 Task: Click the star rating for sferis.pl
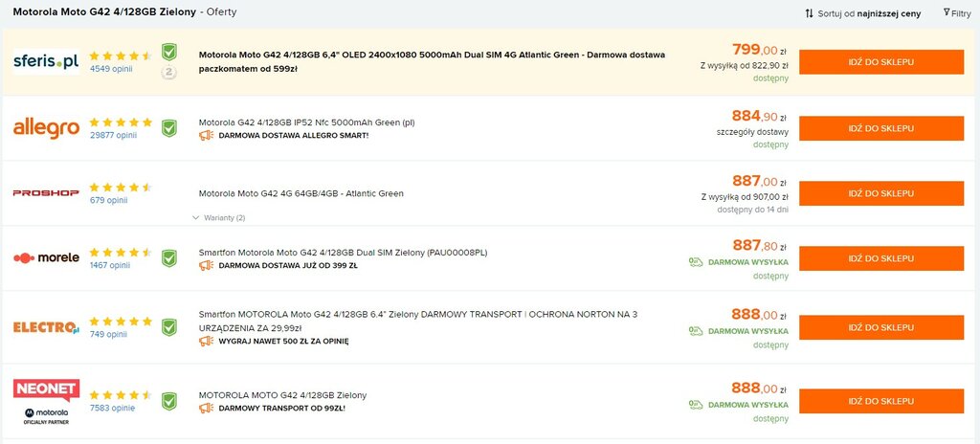[x=121, y=55]
